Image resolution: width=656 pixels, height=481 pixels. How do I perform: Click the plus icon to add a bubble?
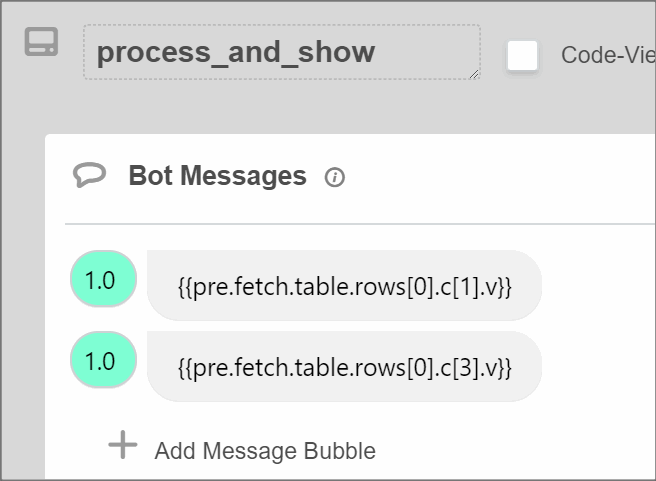pyautogui.click(x=122, y=445)
